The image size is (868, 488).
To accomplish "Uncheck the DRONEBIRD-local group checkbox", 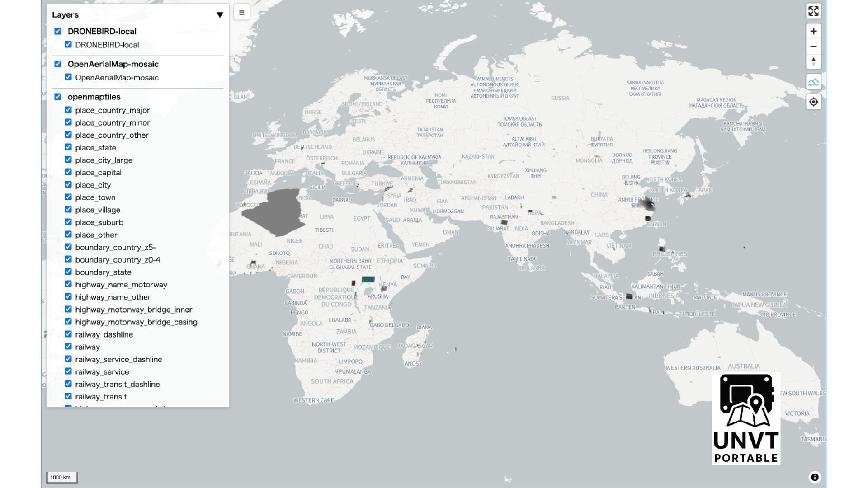I will [x=58, y=31].
